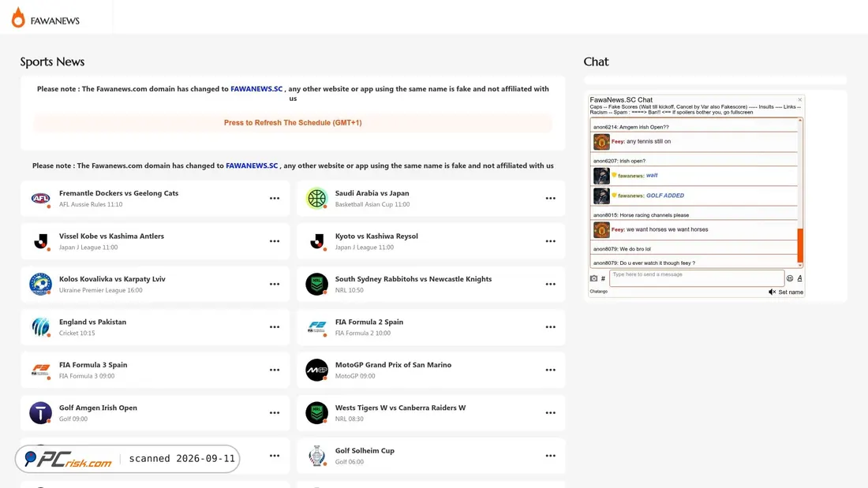868x488 pixels.
Task: Expand options for Wests Tigers W vs Canberra
Action: click(550, 413)
